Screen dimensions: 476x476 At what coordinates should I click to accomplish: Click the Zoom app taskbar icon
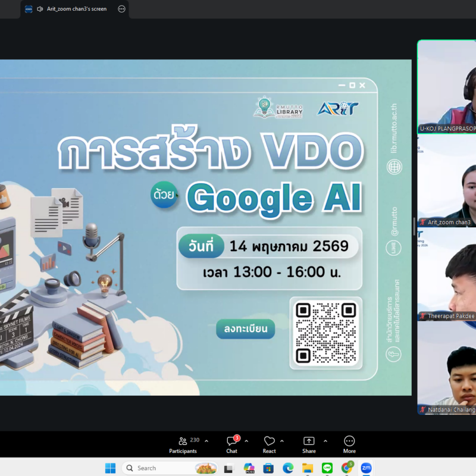[366, 468]
